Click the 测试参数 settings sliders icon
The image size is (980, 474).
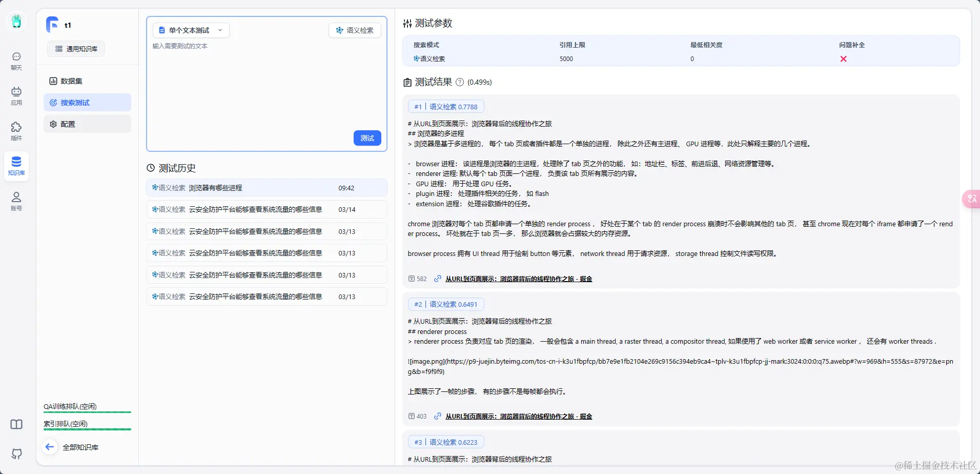coord(407,23)
